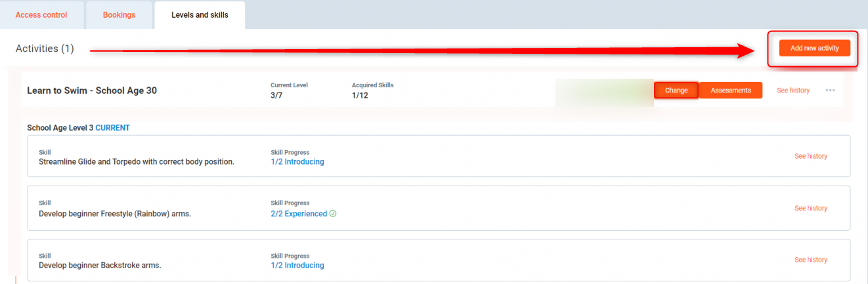
Task: Click the green checkmark beside Experienced
Action: [333, 214]
